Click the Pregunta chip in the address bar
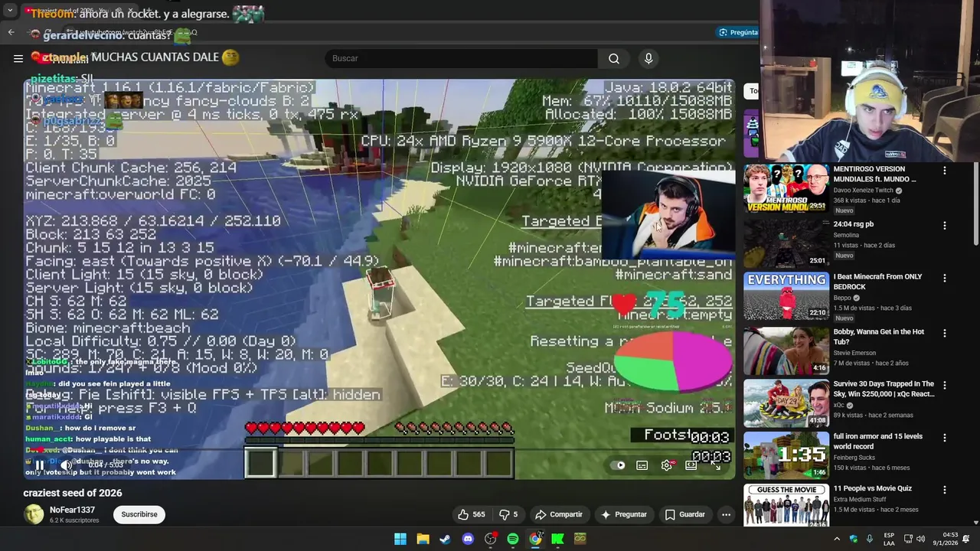 click(x=739, y=32)
